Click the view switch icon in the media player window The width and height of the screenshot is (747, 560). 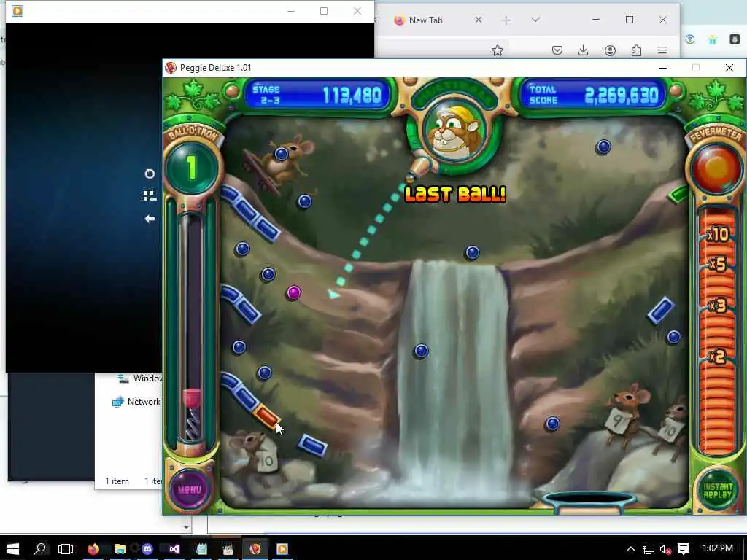150,196
